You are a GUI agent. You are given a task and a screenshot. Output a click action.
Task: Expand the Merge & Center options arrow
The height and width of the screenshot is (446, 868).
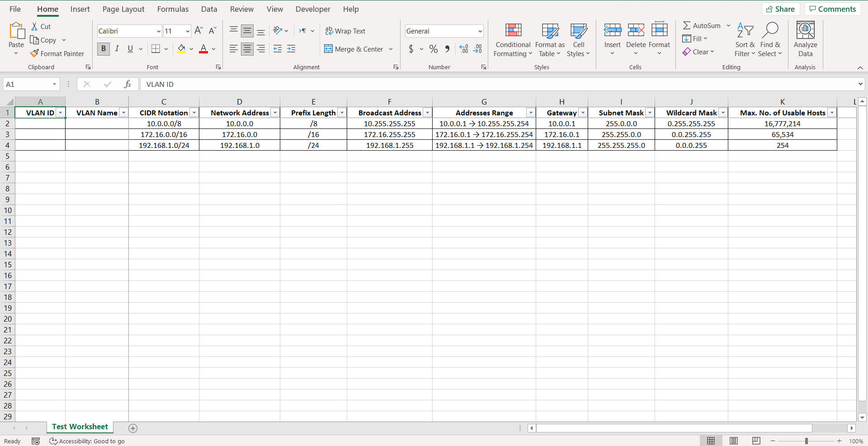[x=391, y=49]
